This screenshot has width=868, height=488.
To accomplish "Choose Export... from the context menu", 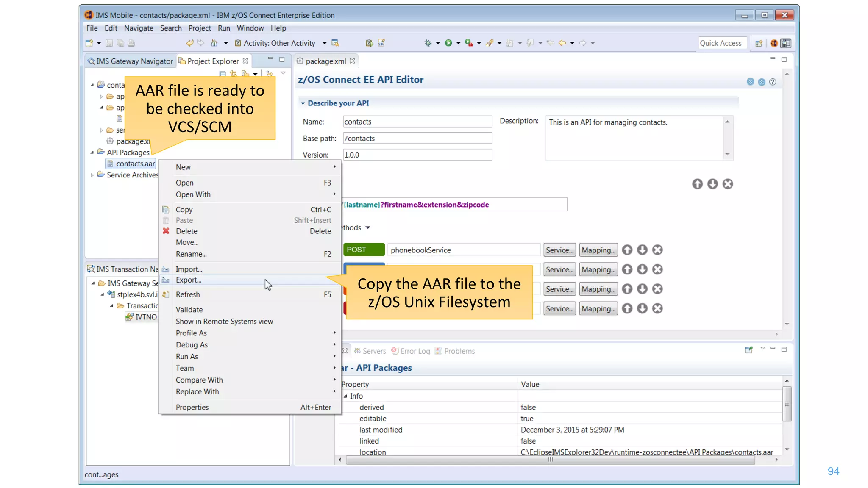I will click(189, 280).
